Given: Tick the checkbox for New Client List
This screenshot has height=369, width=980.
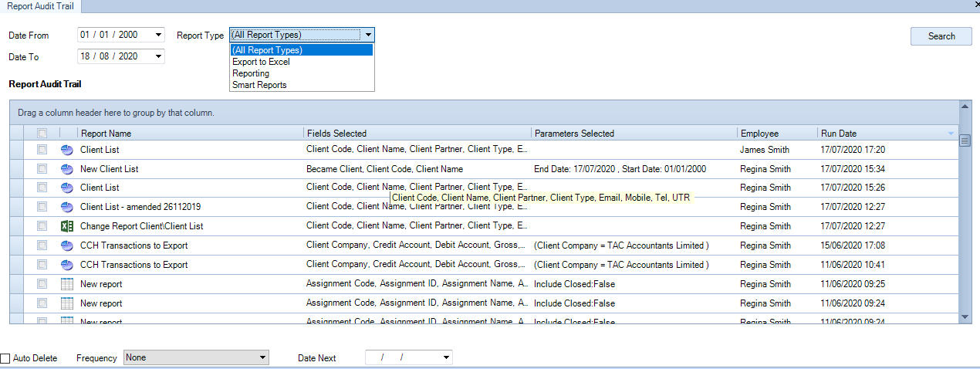Looking at the screenshot, I should point(42,169).
